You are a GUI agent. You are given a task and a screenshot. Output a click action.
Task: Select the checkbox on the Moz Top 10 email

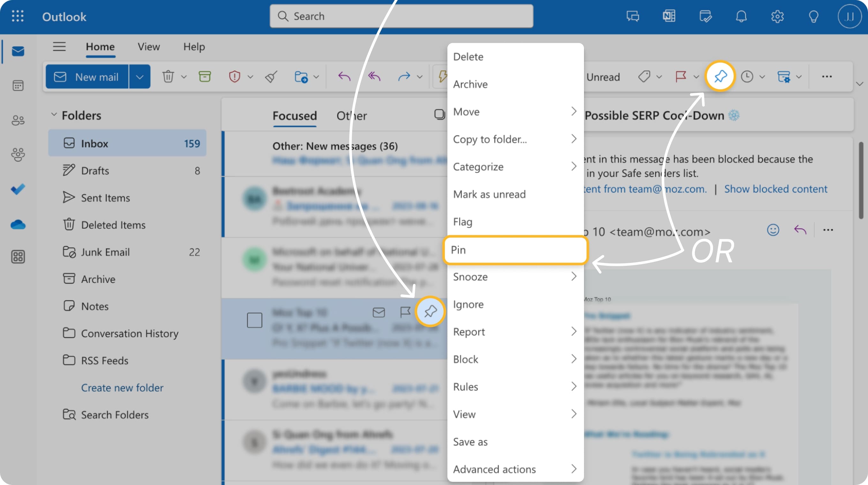pyautogui.click(x=255, y=321)
